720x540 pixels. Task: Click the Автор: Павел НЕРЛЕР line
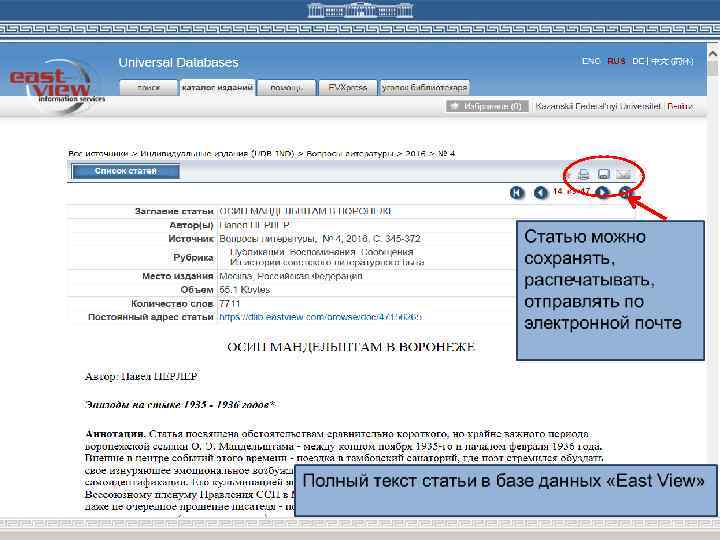(141, 377)
